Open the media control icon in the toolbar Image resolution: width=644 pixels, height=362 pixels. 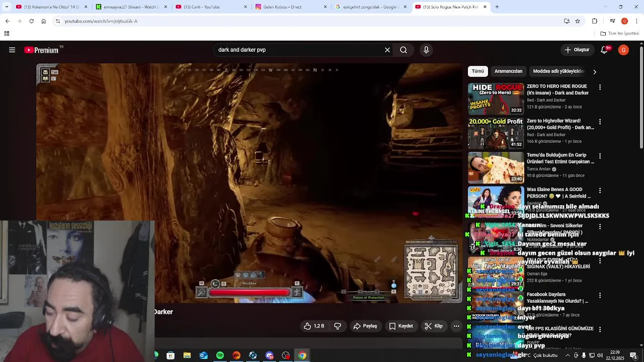(x=612, y=21)
